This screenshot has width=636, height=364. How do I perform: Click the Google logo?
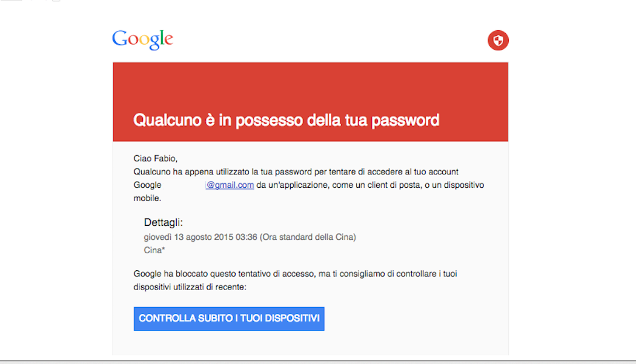143,40
